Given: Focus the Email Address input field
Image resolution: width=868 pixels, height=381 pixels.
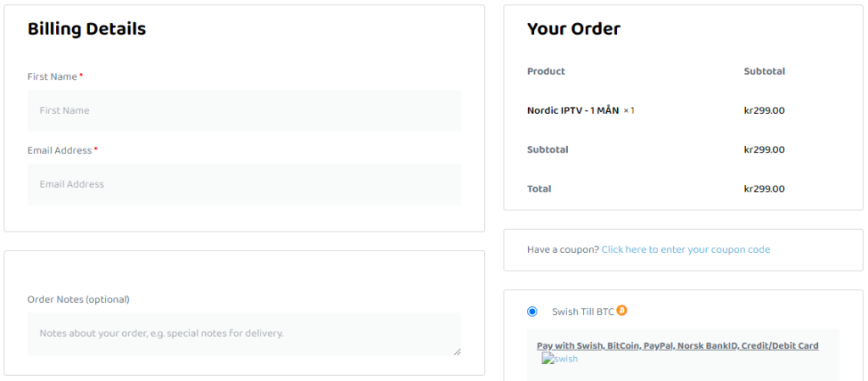Looking at the screenshot, I should pos(244,184).
